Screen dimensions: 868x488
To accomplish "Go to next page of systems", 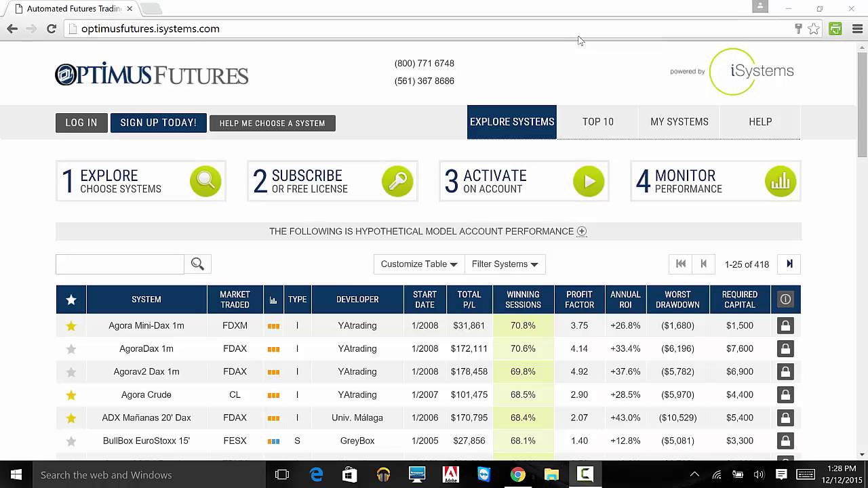I will (x=789, y=264).
